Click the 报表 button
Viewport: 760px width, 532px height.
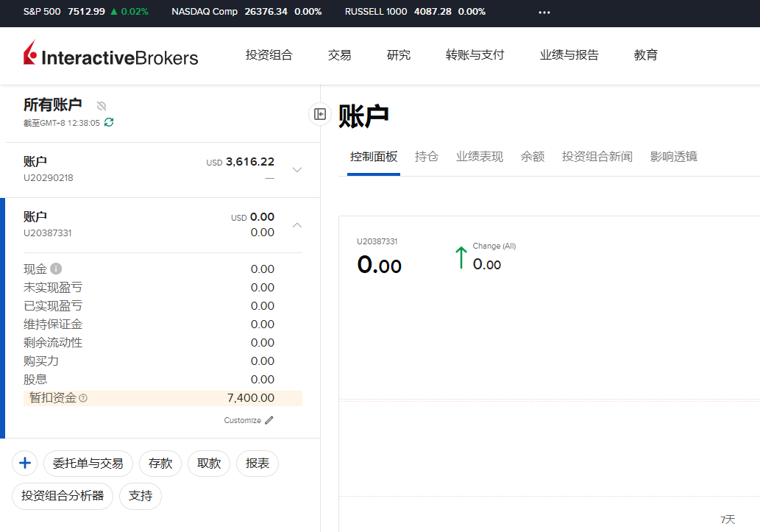pyautogui.click(x=258, y=463)
